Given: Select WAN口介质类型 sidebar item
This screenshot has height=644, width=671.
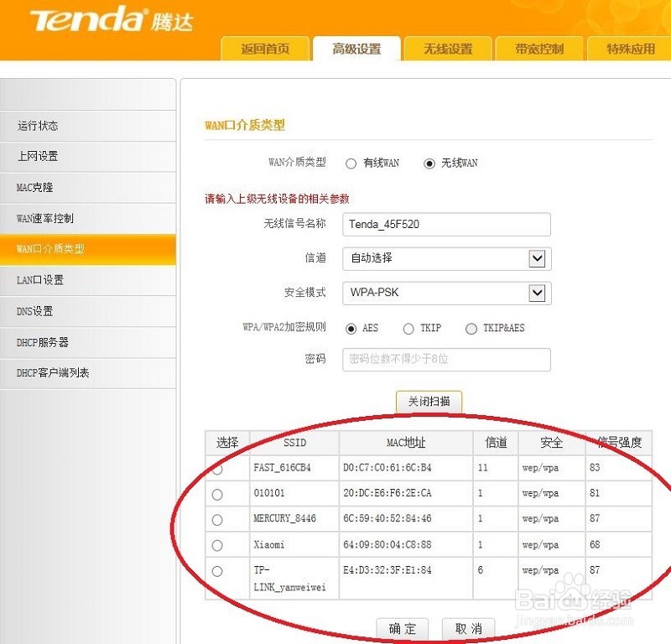Looking at the screenshot, I should pos(88,249).
